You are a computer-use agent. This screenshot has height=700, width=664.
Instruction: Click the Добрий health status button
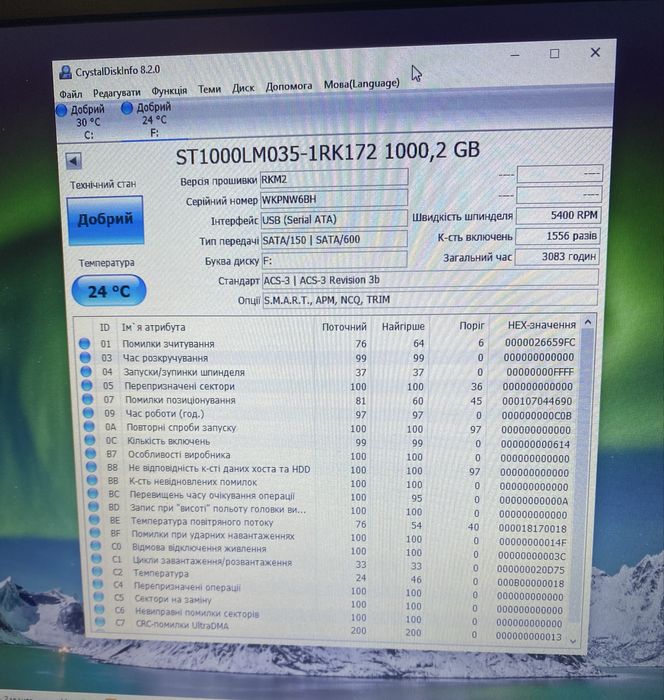105,220
